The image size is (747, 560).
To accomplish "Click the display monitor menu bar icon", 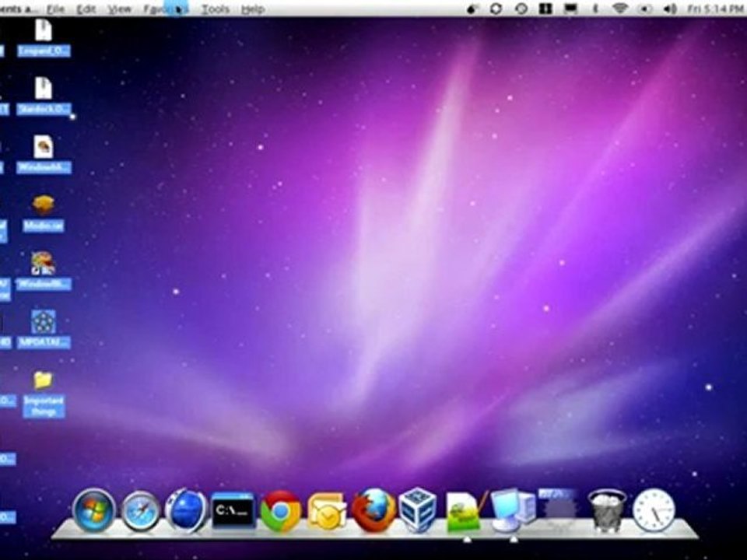I will 570,9.
